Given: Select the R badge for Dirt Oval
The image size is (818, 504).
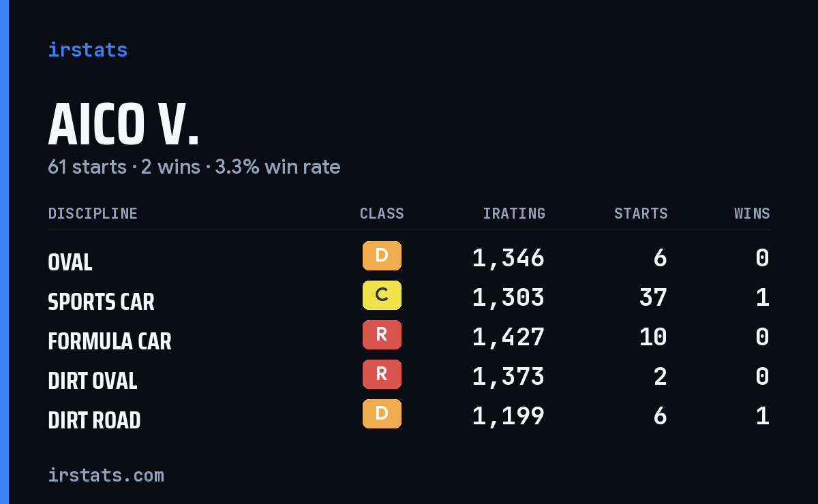Looking at the screenshot, I should (x=382, y=375).
